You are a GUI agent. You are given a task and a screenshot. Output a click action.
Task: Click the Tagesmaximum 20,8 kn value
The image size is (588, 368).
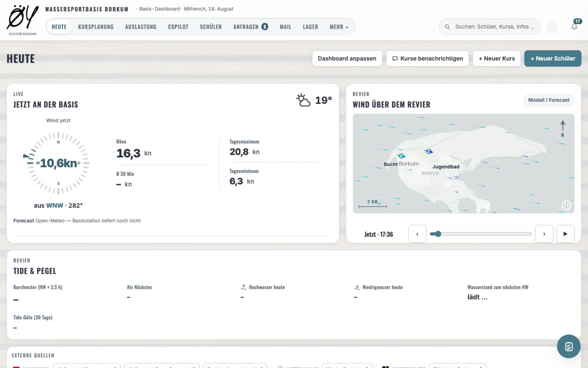pos(244,152)
